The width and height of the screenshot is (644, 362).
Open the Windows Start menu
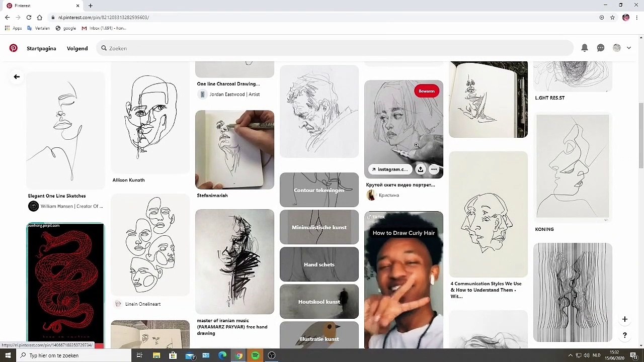[x=8, y=355]
